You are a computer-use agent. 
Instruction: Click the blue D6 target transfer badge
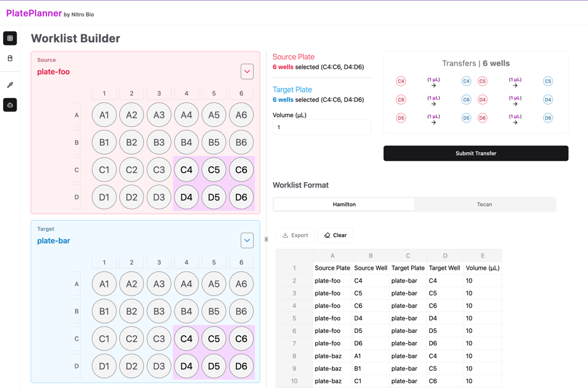[x=548, y=118]
